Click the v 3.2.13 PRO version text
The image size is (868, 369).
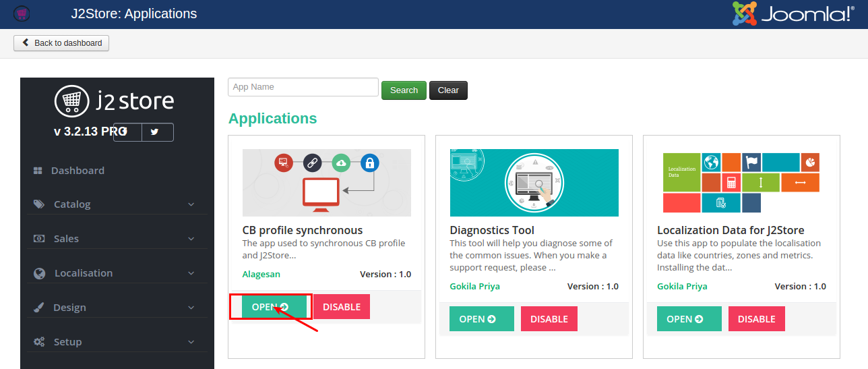coord(90,132)
